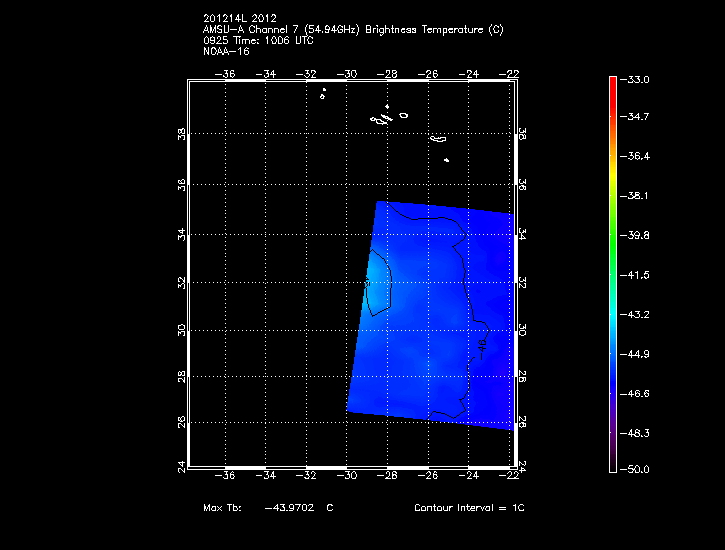725x550 pixels.
Task: Click the small closed contour near 24W
Action: pyautogui.click(x=483, y=344)
